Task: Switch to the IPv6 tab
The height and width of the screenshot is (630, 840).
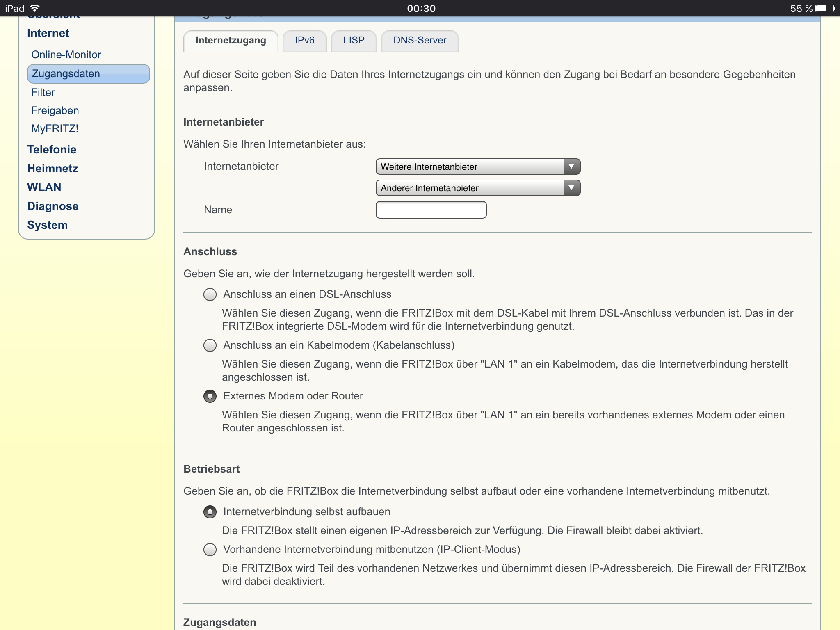Action: click(304, 40)
